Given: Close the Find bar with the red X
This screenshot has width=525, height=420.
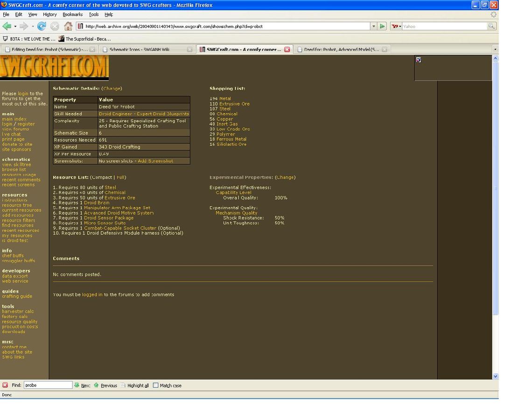Looking at the screenshot, I should tap(5, 385).
